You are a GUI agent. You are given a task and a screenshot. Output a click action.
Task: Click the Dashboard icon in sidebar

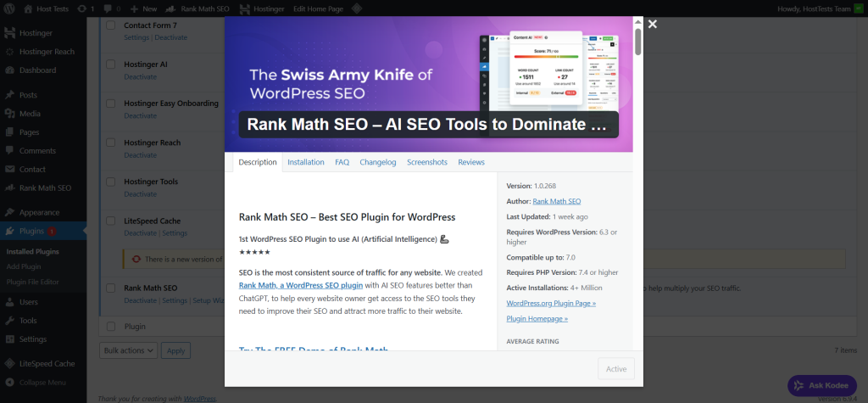click(9, 70)
